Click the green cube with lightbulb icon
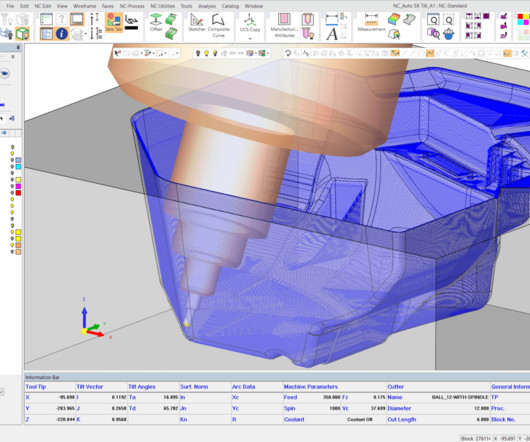The width and height of the screenshot is (530, 442). pyautogui.click(x=23, y=34)
